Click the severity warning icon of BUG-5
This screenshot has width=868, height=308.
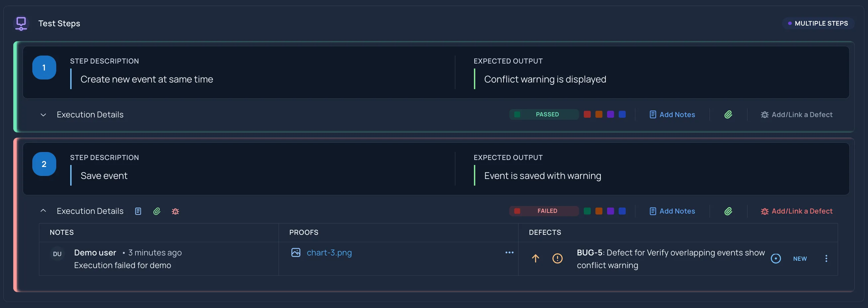[x=558, y=258]
